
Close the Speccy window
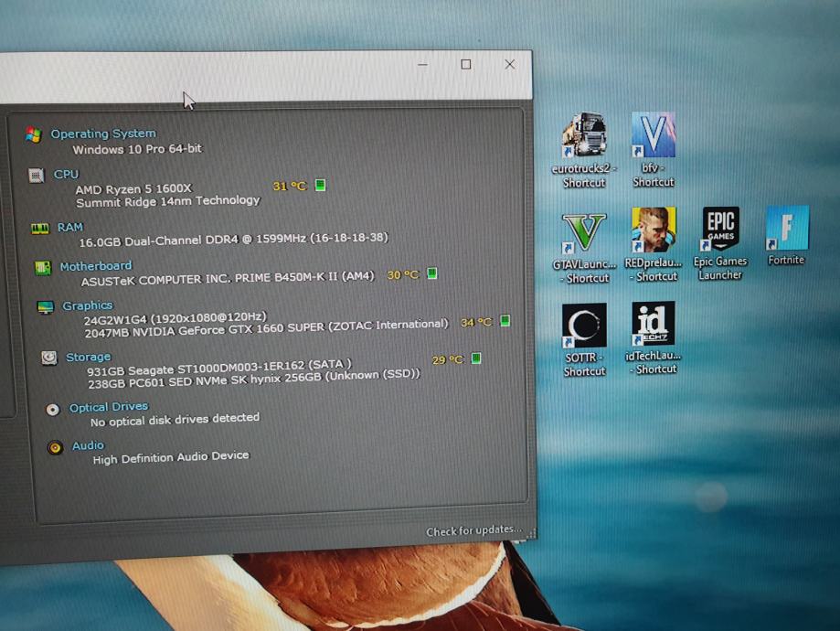(x=509, y=64)
